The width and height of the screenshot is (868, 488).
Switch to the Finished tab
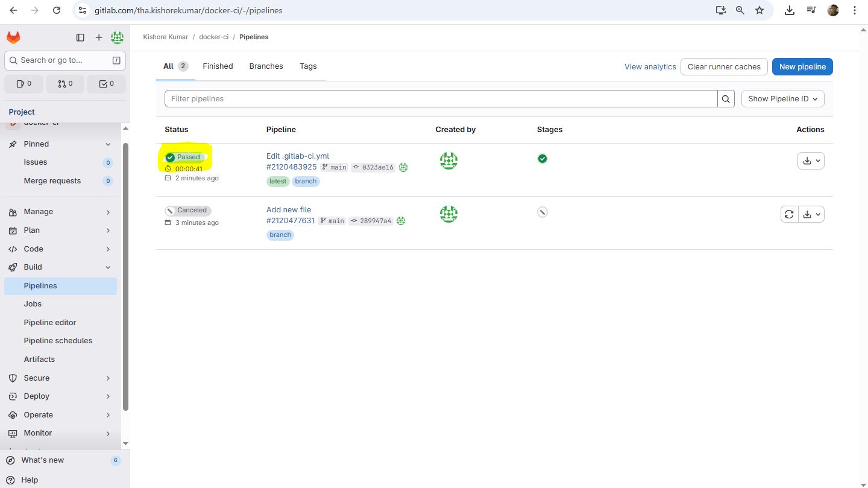click(218, 66)
